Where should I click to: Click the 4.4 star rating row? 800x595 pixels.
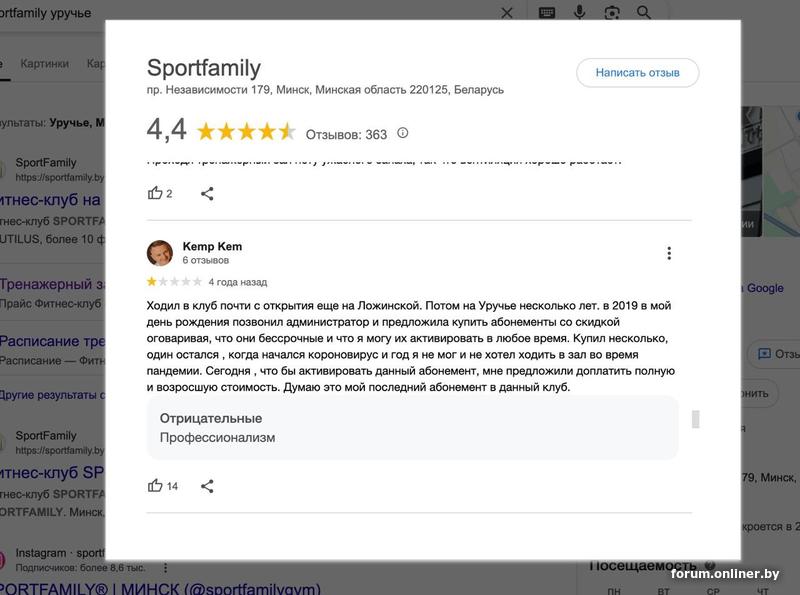[246, 132]
